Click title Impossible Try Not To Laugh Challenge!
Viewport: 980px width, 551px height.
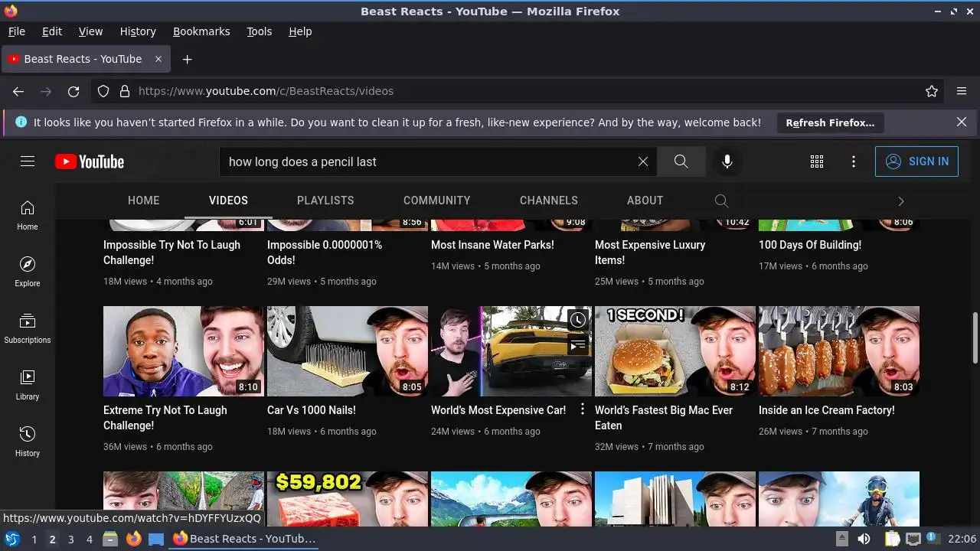click(171, 253)
